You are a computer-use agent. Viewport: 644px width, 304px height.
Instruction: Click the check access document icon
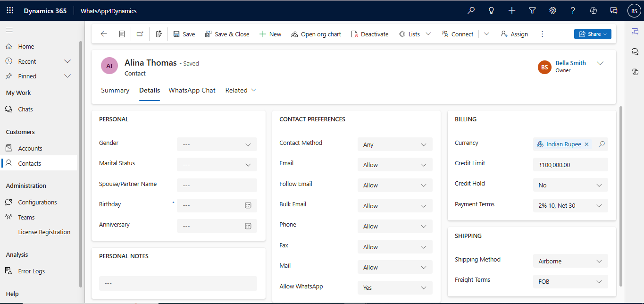pyautogui.click(x=159, y=34)
